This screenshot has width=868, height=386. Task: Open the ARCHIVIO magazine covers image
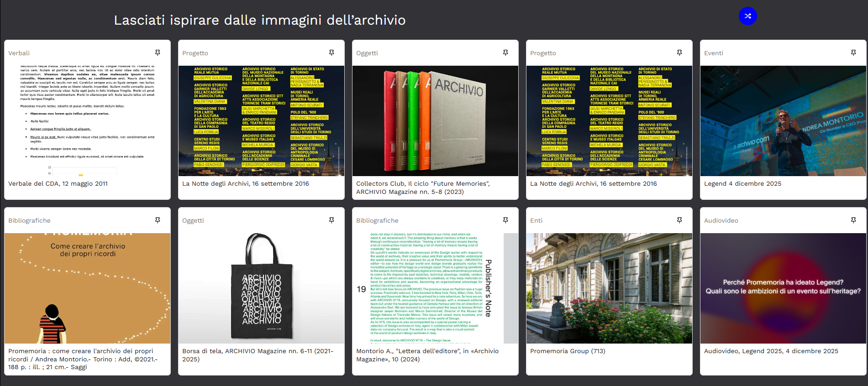point(435,121)
